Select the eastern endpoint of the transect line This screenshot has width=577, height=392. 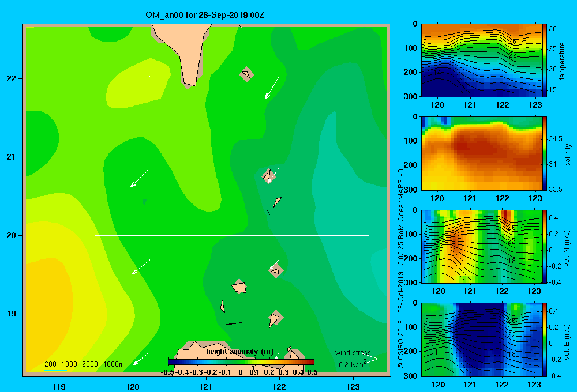tap(368, 235)
